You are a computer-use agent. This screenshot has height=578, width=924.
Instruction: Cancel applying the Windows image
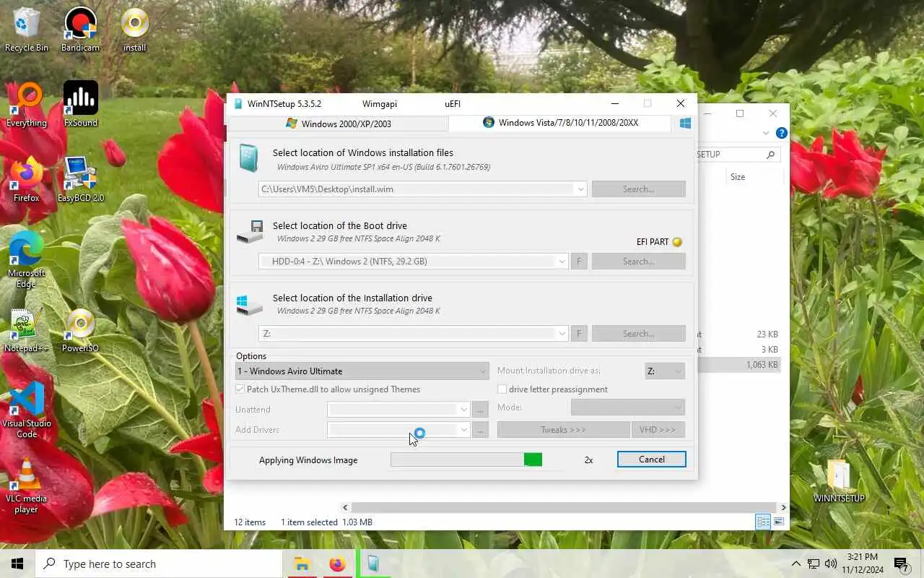[x=652, y=460]
